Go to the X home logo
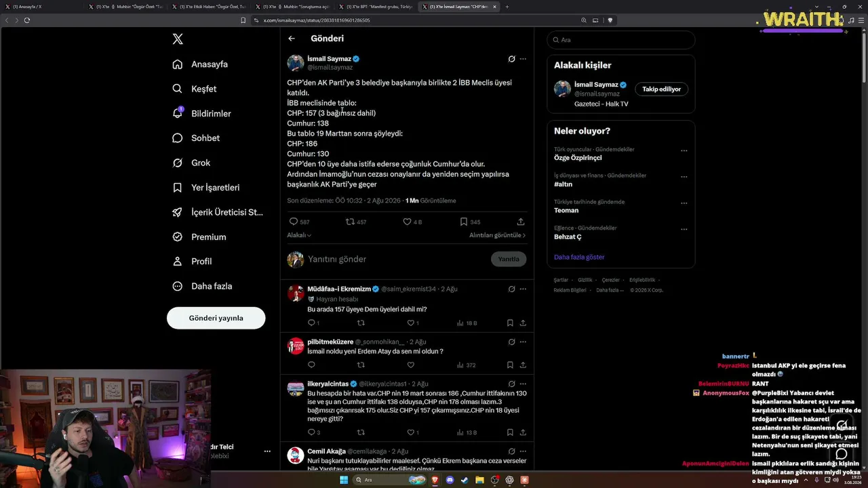 178,39
